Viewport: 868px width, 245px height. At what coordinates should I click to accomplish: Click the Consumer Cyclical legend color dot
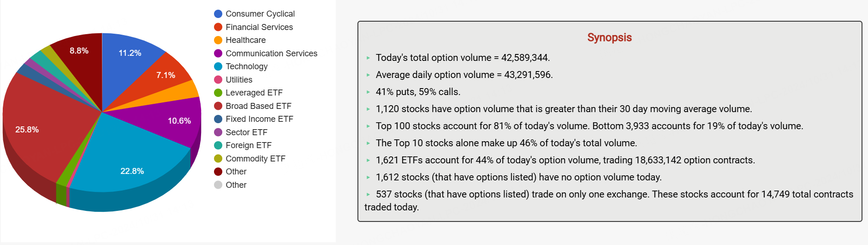(x=218, y=14)
